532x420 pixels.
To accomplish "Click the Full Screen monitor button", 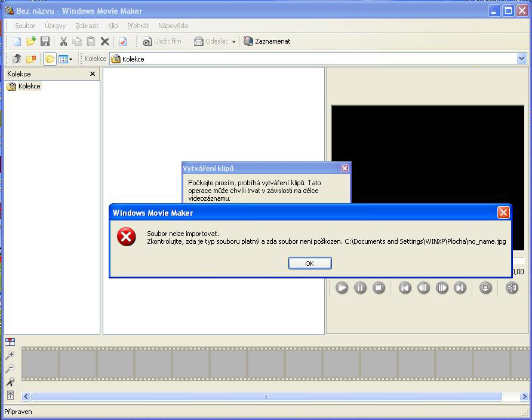I will [x=485, y=288].
